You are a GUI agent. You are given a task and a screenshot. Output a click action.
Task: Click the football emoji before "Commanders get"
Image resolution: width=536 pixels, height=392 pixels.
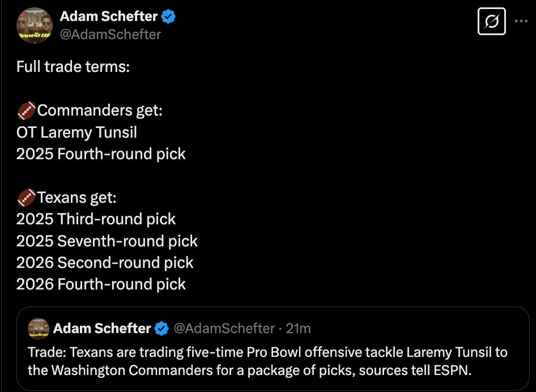click(x=26, y=110)
